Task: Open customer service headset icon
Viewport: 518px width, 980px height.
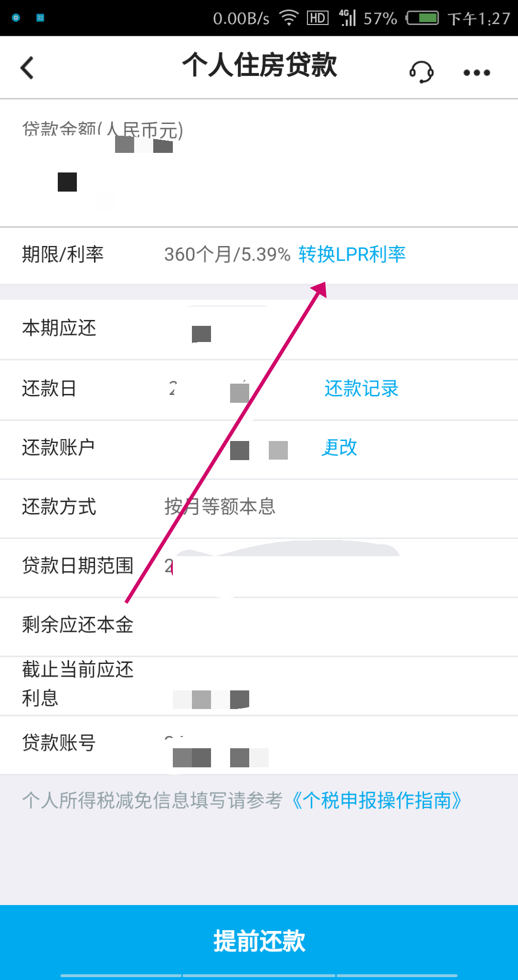Action: click(x=422, y=72)
